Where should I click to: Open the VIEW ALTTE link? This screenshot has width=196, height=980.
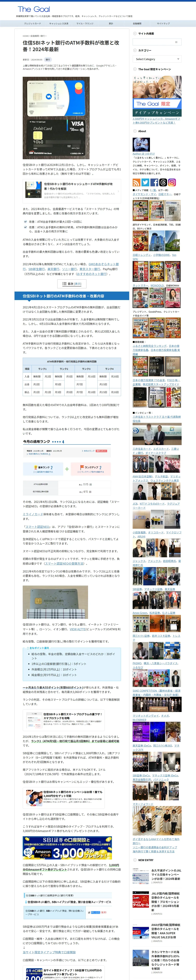(x=78, y=629)
